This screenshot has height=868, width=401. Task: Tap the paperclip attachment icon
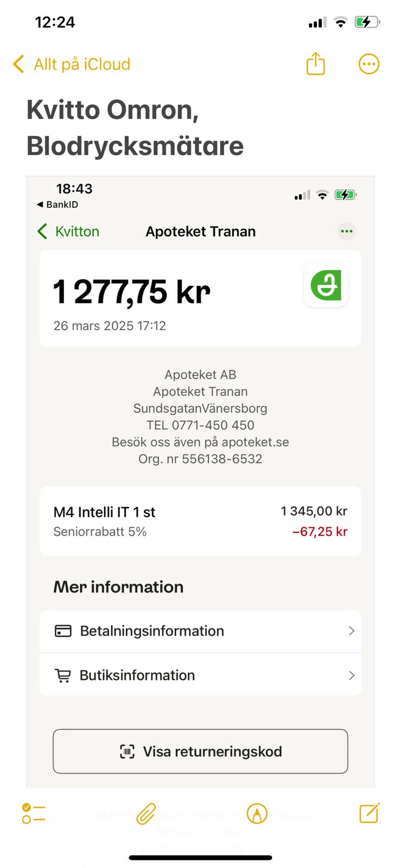(x=145, y=814)
